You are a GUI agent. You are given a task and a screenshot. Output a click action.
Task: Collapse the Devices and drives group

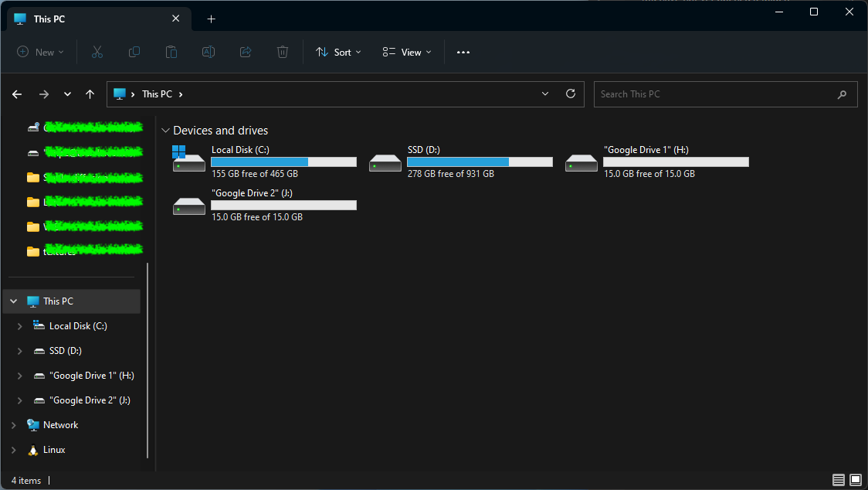pyautogui.click(x=165, y=131)
